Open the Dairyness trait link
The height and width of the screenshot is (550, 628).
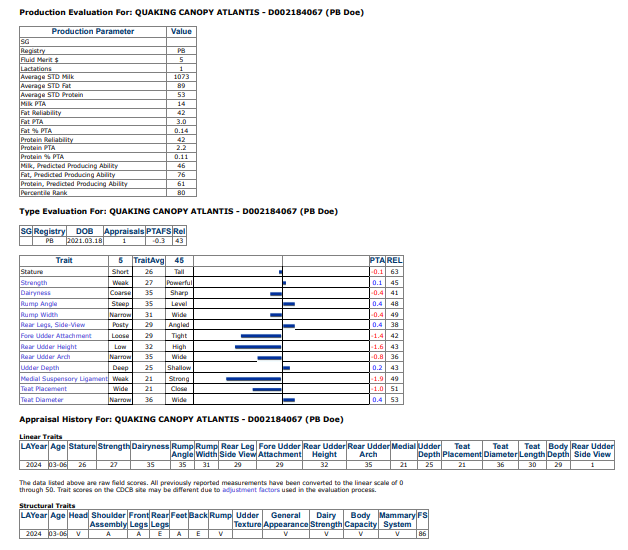[x=35, y=293]
